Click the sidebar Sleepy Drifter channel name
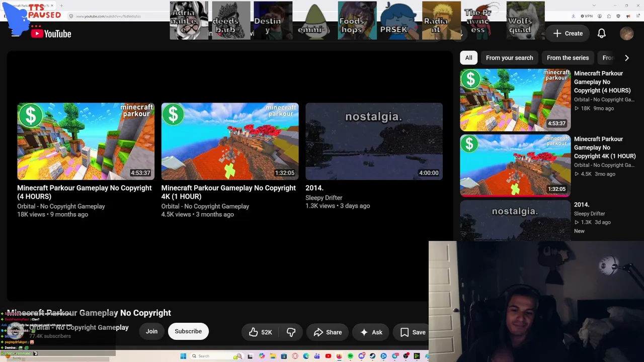644x362 pixels. point(589,214)
